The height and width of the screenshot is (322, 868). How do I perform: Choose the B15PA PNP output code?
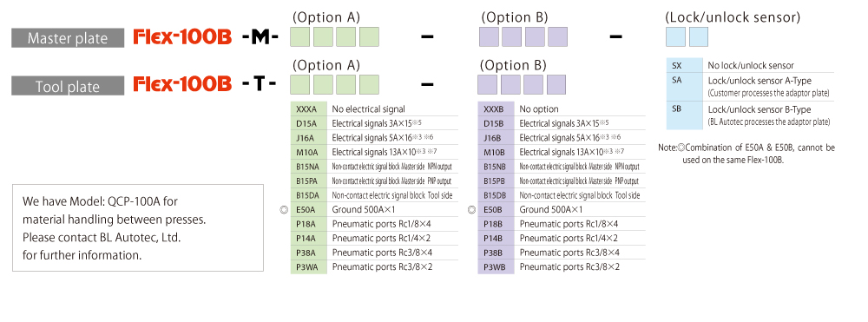(x=308, y=181)
